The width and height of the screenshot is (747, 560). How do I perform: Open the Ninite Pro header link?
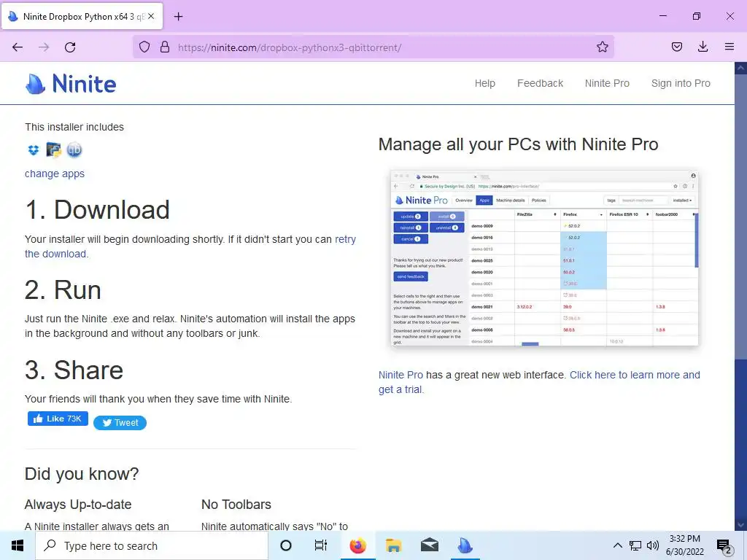tap(607, 83)
